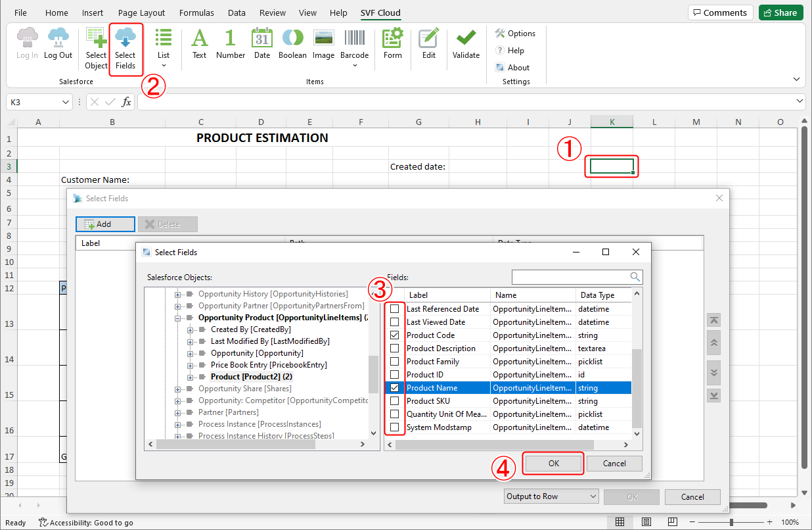Click Cancel in the inner Select Fields dialog

pos(614,463)
